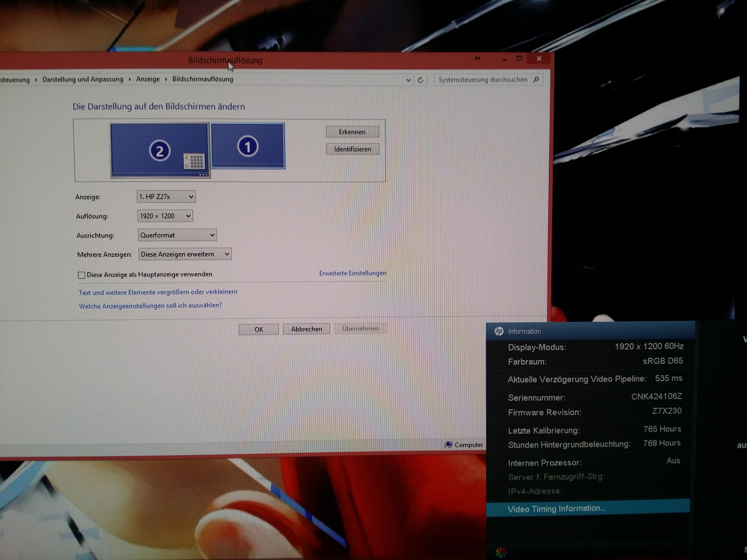
Task: Open the Ausrichtung dropdown Querformat
Action: point(177,235)
